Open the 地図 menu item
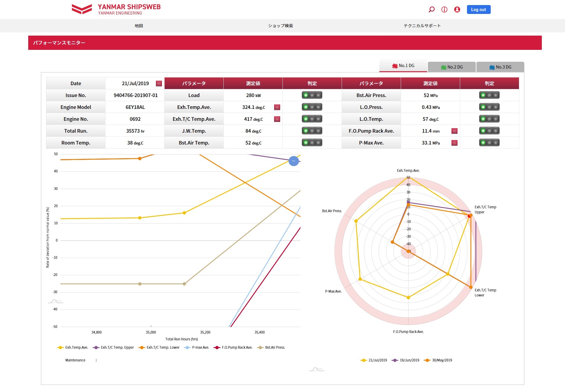565x392 pixels. (x=139, y=26)
